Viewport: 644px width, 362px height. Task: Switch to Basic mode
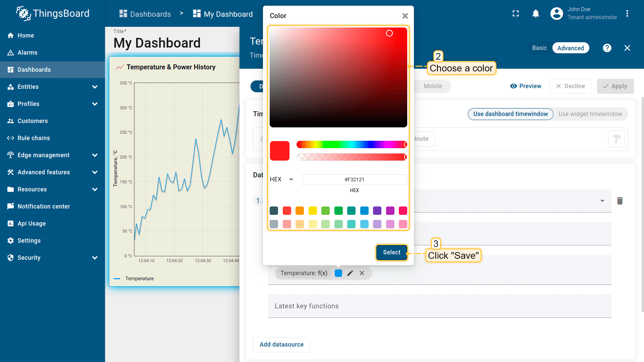[x=539, y=48]
